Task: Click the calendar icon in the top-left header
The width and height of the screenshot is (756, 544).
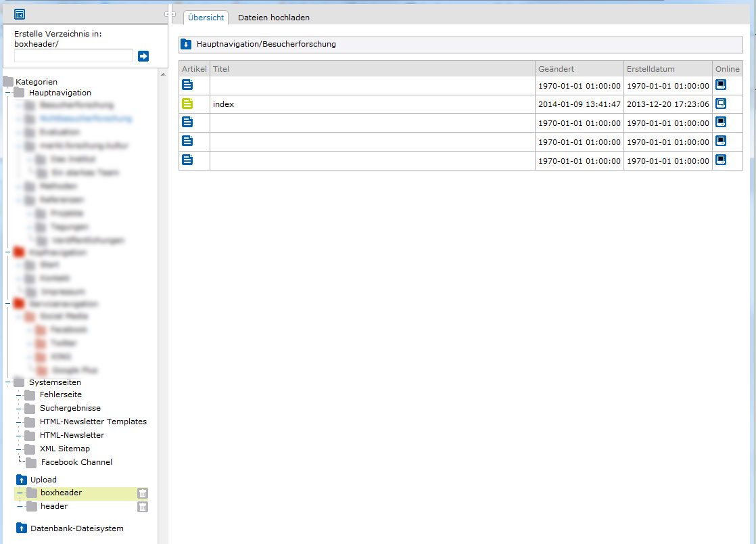Action: [20, 14]
